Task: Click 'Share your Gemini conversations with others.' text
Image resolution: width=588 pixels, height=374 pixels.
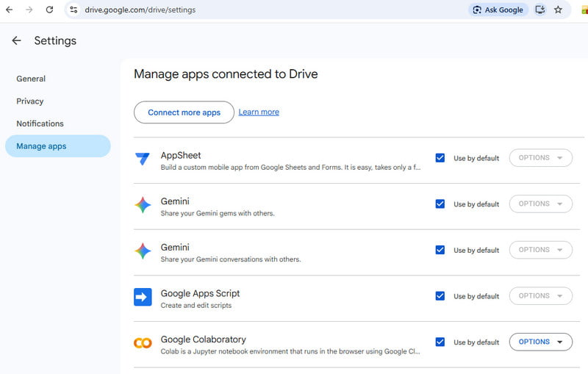Action: 231,259
